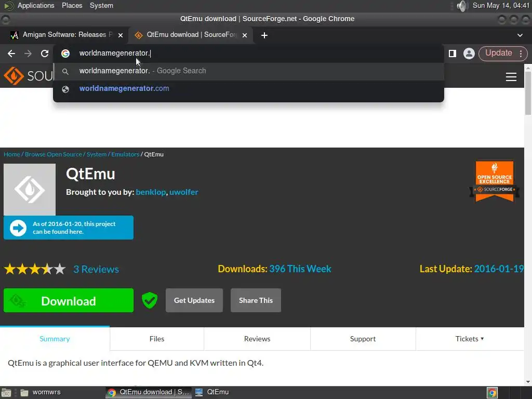Click the Update button in Chrome's toolbar
The image size is (532, 399).
pos(498,53)
